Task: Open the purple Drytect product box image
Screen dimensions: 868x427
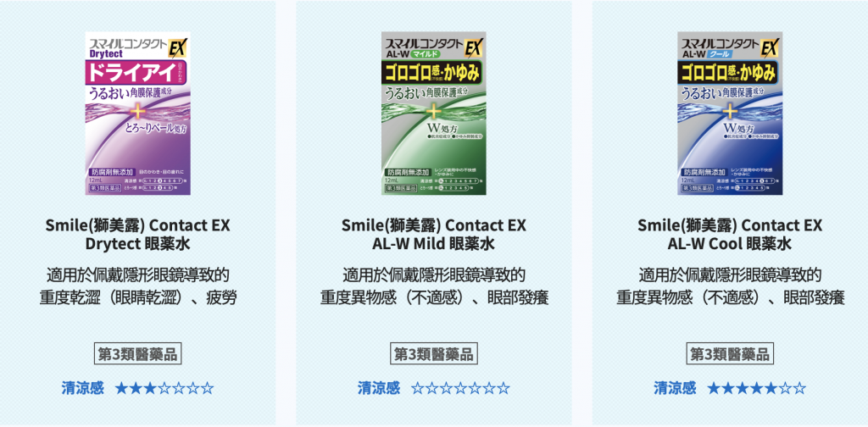Action: pos(138,114)
